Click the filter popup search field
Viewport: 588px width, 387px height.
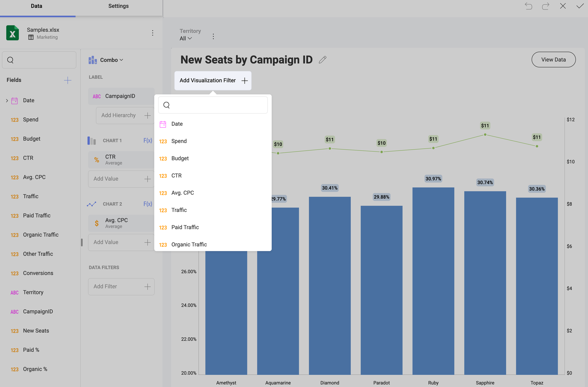(x=213, y=105)
